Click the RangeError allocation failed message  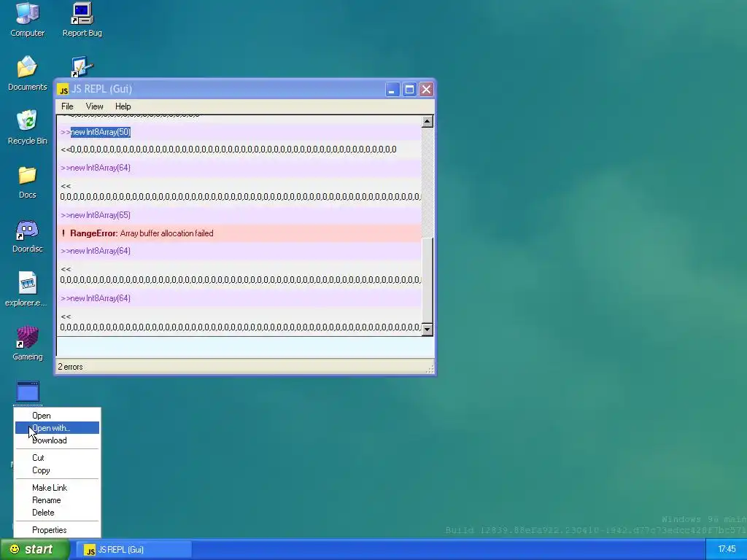(239, 233)
